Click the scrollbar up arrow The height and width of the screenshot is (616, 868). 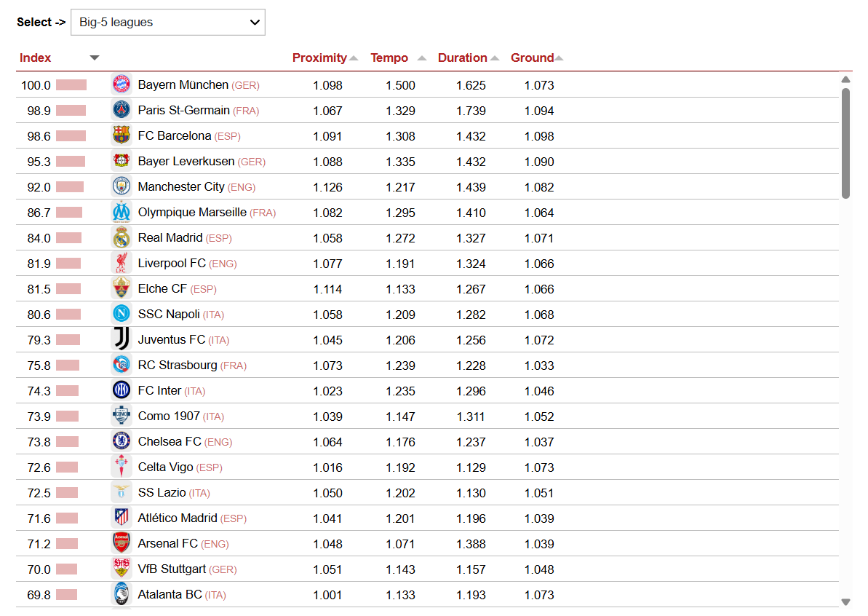click(x=845, y=79)
